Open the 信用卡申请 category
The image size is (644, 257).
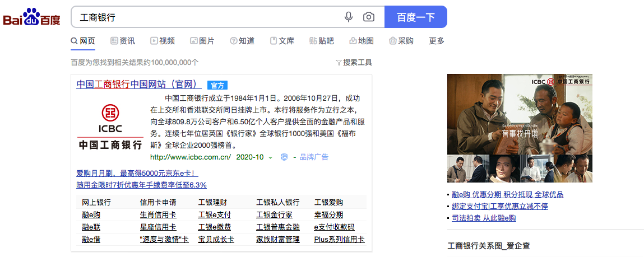coord(158,202)
